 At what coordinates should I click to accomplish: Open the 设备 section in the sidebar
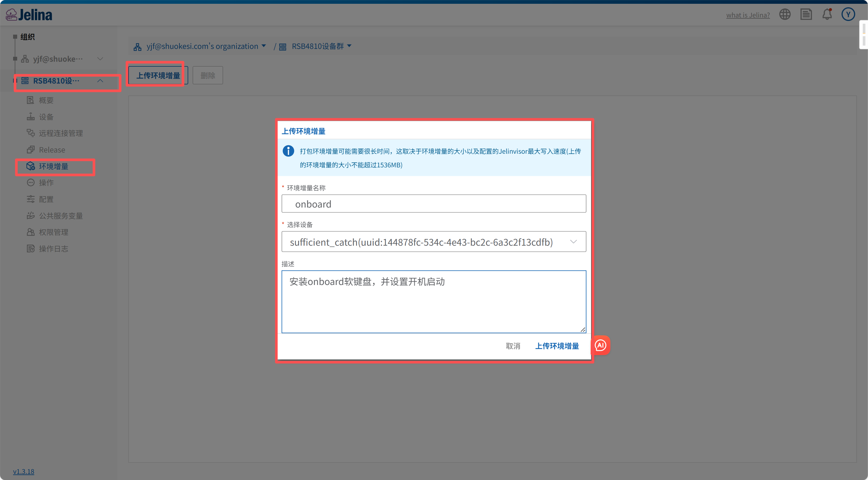(x=46, y=116)
